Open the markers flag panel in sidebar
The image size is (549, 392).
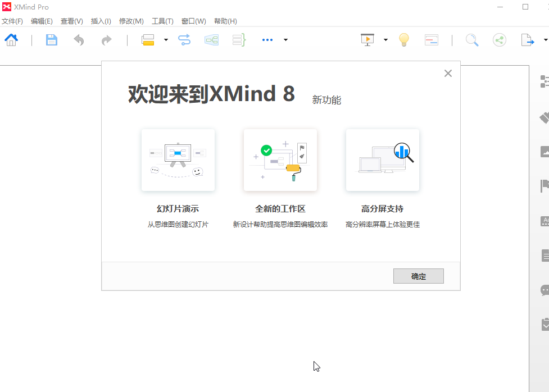(x=545, y=186)
